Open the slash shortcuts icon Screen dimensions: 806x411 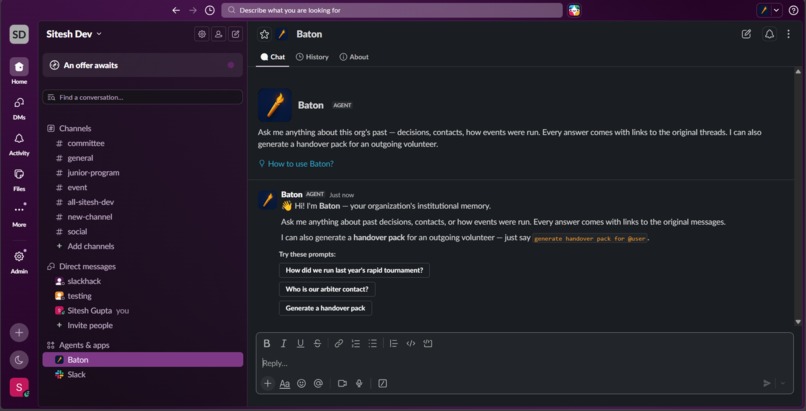pyautogui.click(x=382, y=383)
